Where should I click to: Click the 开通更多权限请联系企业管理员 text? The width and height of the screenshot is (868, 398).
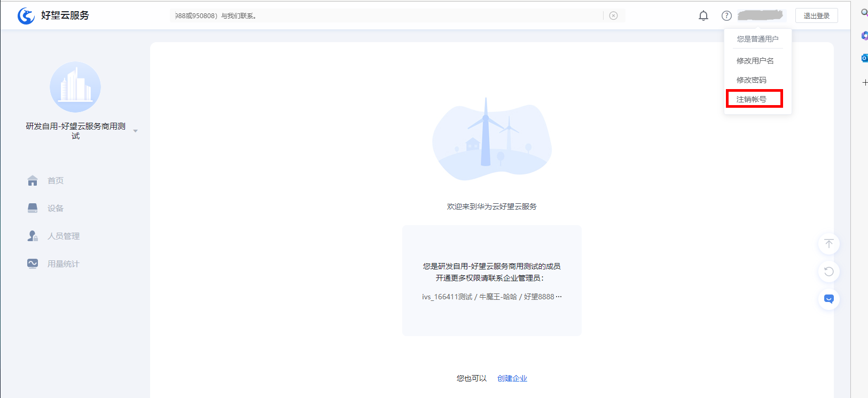490,278
